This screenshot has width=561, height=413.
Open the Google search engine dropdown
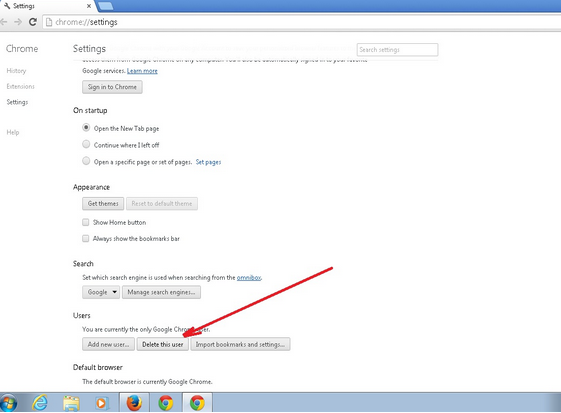click(101, 292)
